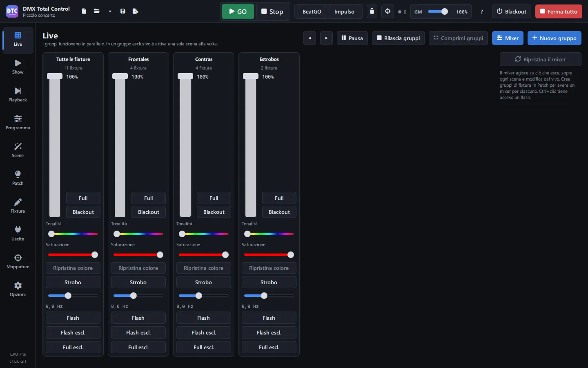Open the Programma sidebar tab
This screenshot has width=588, height=368.
(18, 123)
